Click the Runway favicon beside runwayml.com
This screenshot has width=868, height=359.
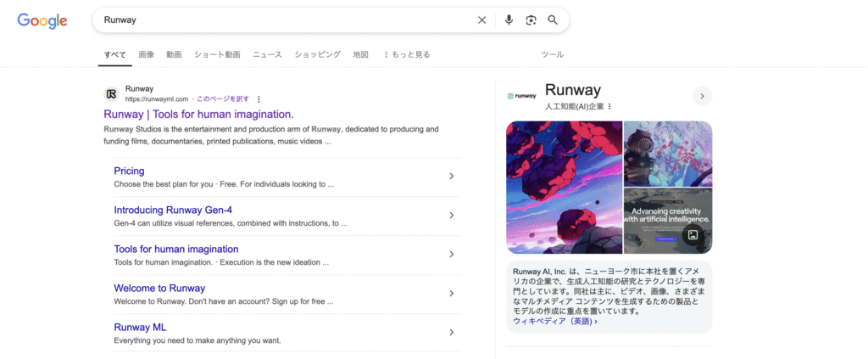(112, 93)
